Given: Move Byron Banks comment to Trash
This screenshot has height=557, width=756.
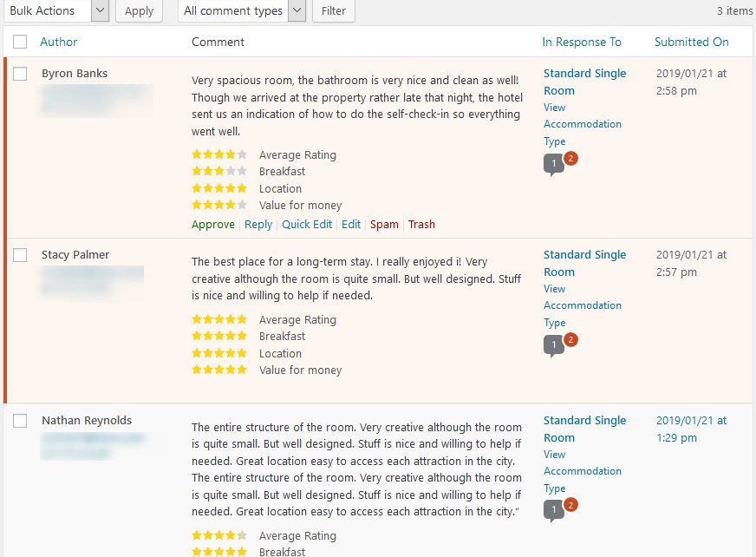Looking at the screenshot, I should click(x=421, y=225).
